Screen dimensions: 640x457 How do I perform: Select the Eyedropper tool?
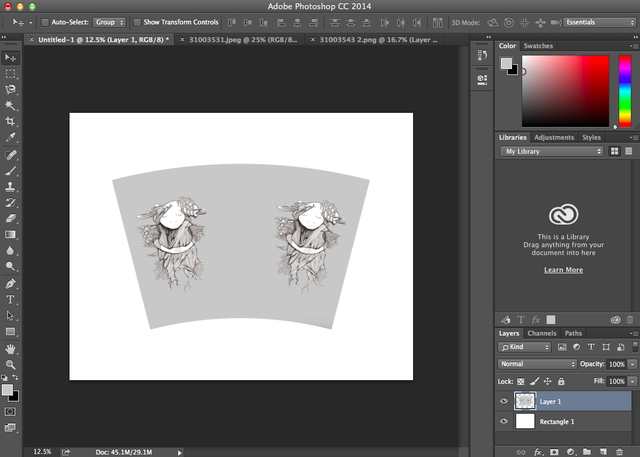(10, 137)
